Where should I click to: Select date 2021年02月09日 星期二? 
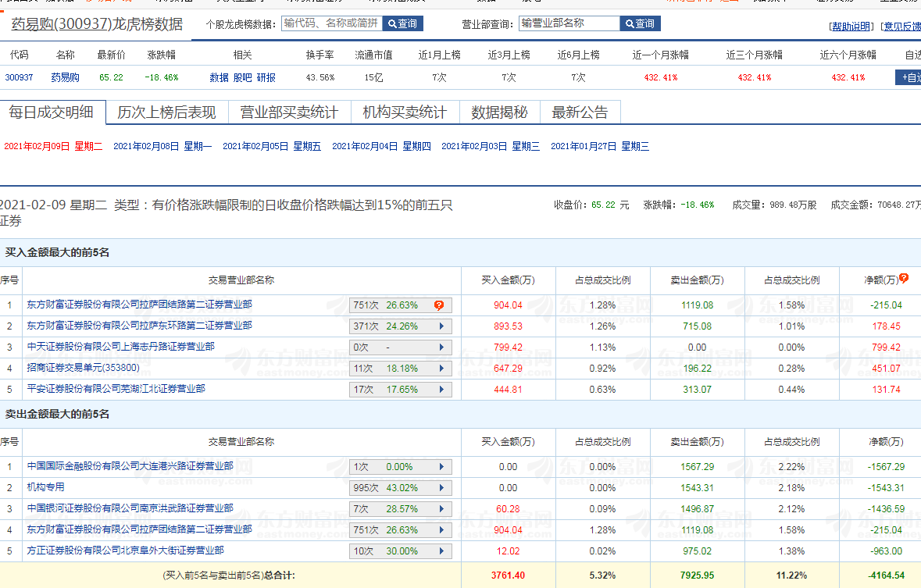tap(53, 146)
